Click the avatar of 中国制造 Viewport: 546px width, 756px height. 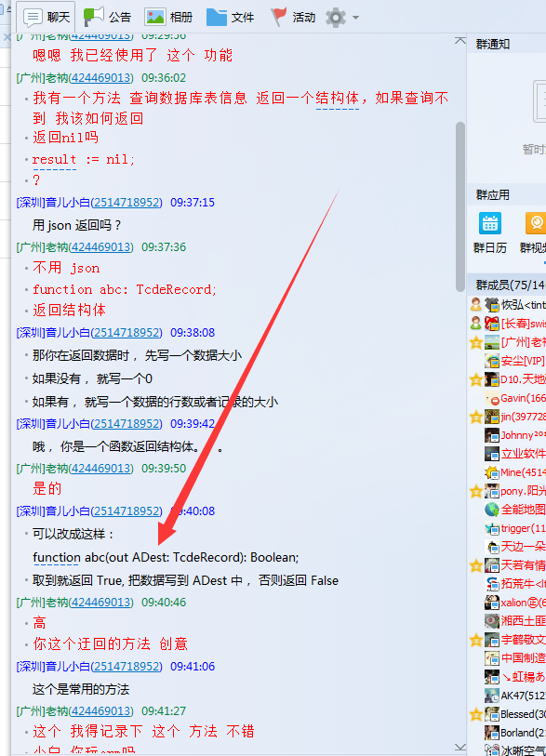[x=492, y=658]
